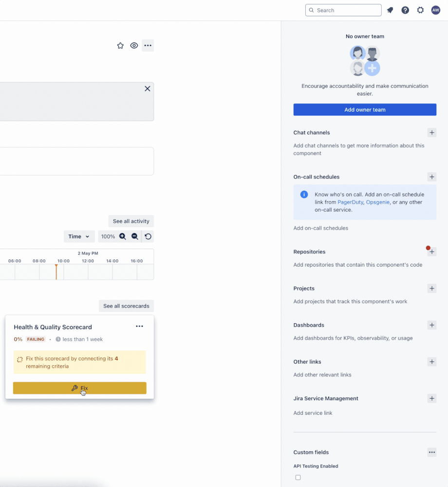The height and width of the screenshot is (487, 448).
Task: Click the Add owner team button
Action: click(x=365, y=110)
